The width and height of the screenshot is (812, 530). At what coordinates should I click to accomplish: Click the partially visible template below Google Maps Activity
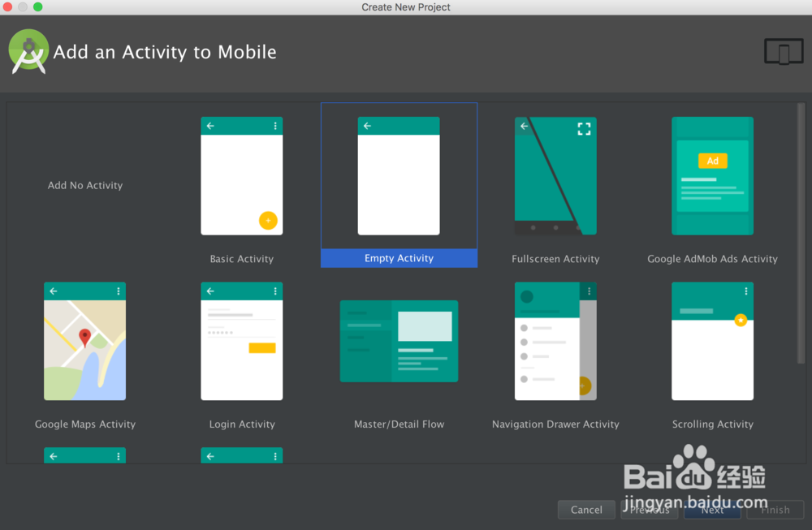click(x=85, y=455)
